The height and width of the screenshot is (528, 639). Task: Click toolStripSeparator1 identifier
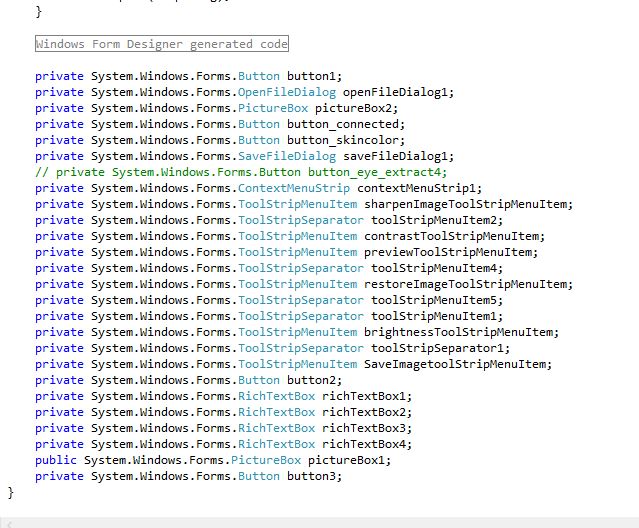coord(437,348)
